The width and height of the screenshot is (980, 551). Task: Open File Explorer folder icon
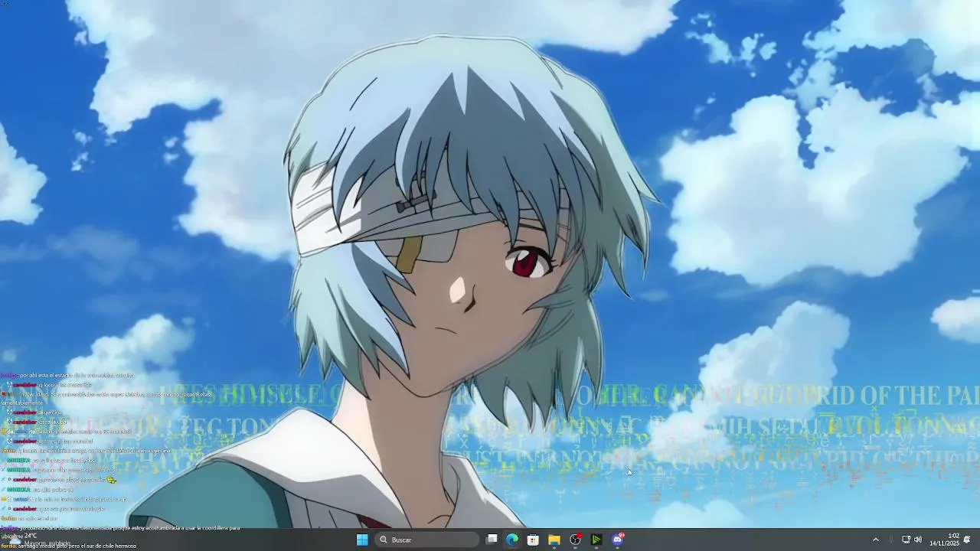click(554, 540)
